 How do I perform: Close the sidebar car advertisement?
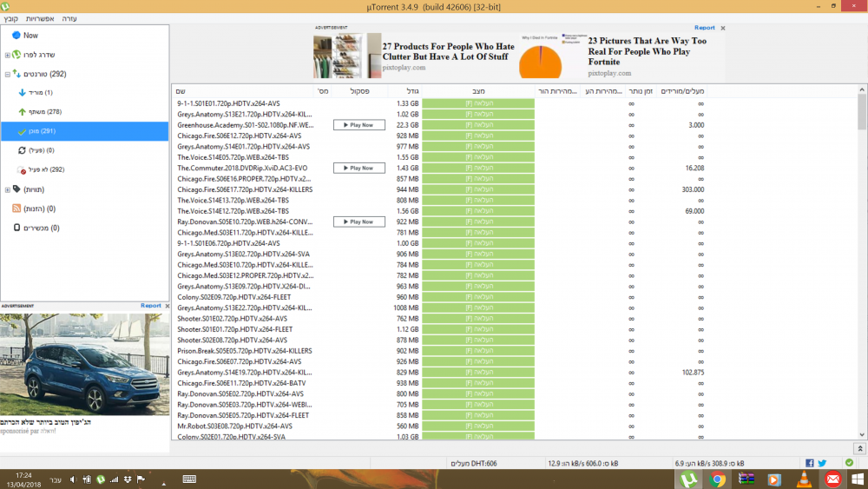[x=168, y=306]
